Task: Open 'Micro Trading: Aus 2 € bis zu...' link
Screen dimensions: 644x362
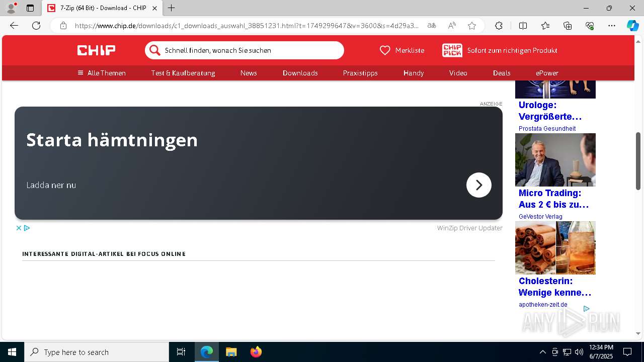Action: click(553, 199)
